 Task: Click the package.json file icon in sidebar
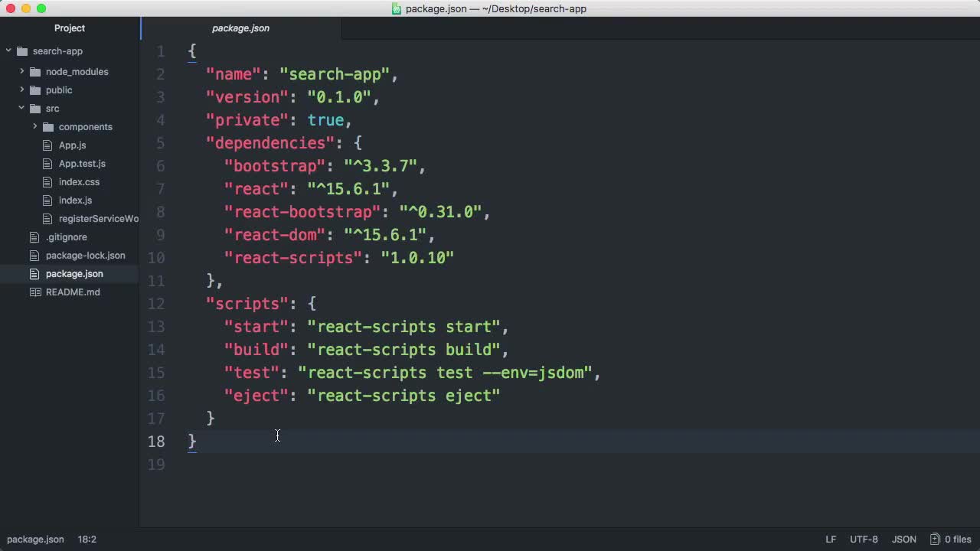pyautogui.click(x=34, y=273)
